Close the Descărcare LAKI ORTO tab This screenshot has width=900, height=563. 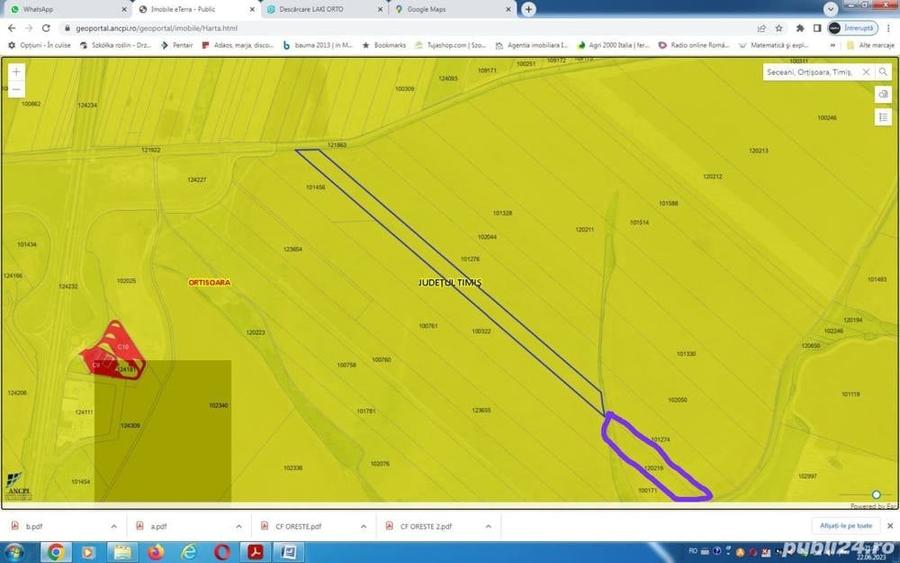[x=380, y=9]
